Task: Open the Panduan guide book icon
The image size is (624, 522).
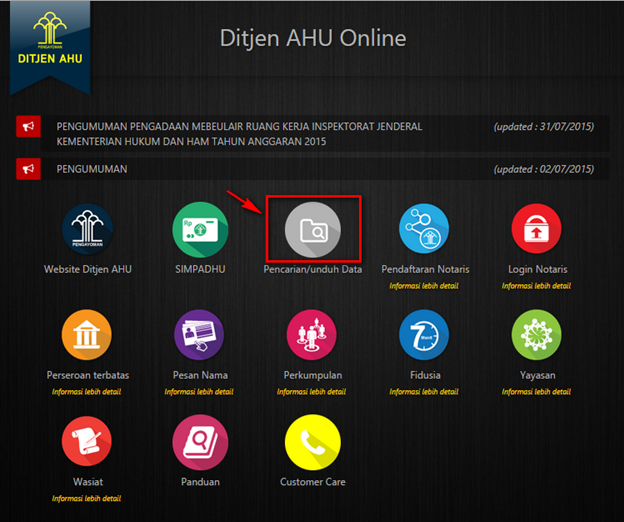Action: tap(200, 443)
